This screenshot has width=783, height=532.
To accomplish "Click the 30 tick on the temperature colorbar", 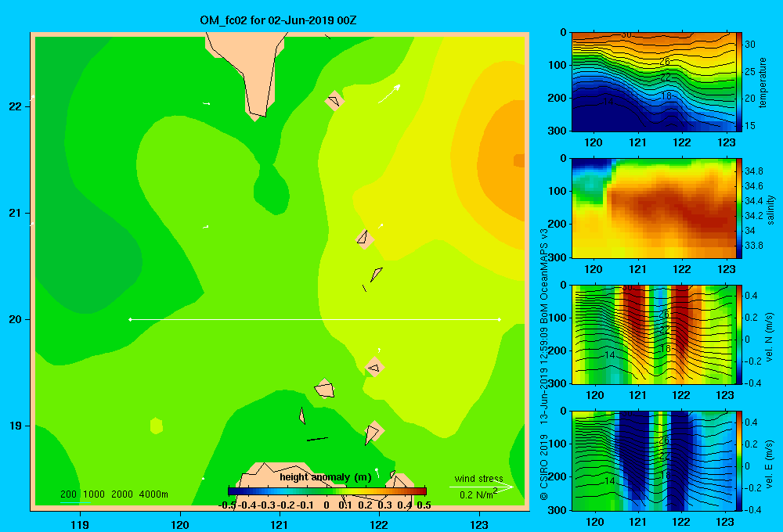I will [749, 45].
